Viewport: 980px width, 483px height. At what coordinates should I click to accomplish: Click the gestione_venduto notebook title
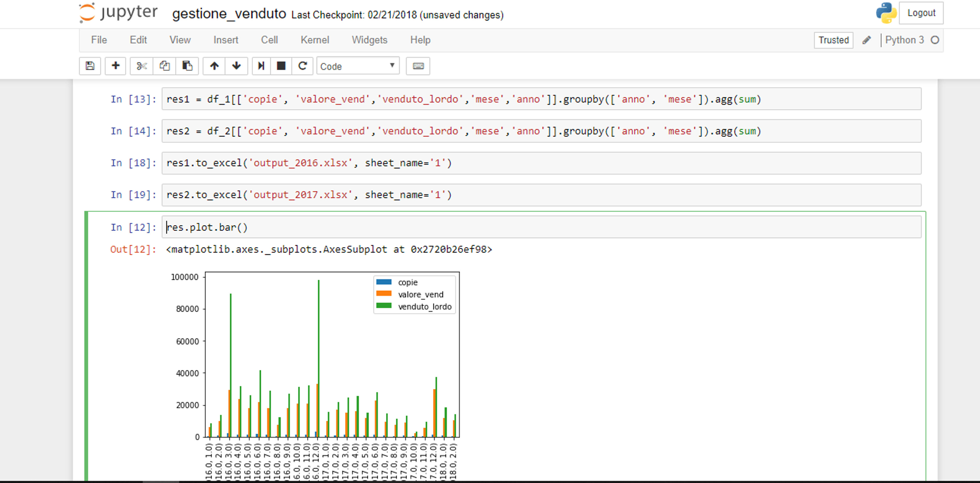pyautogui.click(x=229, y=14)
